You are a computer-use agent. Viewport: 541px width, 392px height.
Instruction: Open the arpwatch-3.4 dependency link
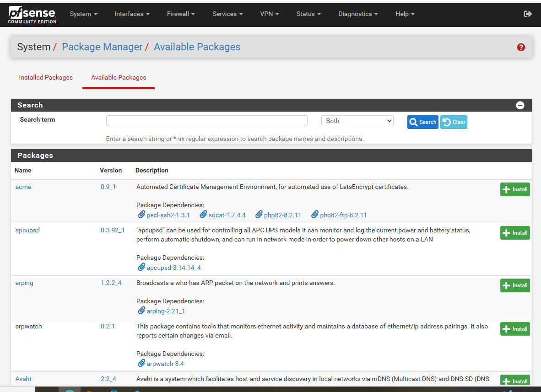coord(165,364)
